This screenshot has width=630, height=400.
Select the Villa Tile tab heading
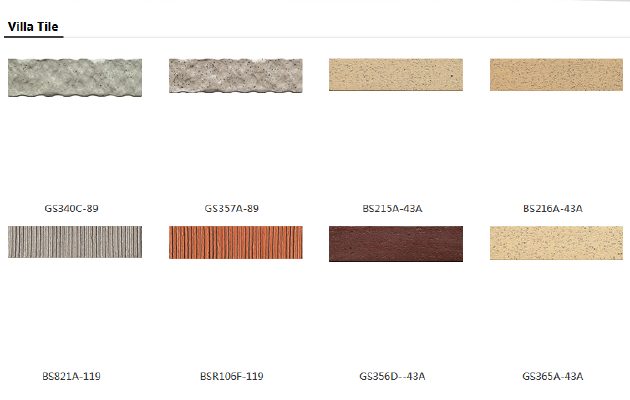click(33, 27)
